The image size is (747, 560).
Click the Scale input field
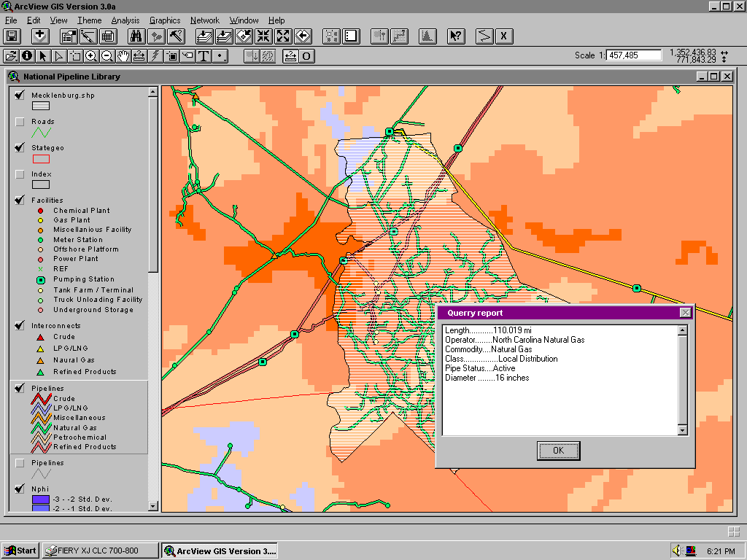pyautogui.click(x=634, y=55)
